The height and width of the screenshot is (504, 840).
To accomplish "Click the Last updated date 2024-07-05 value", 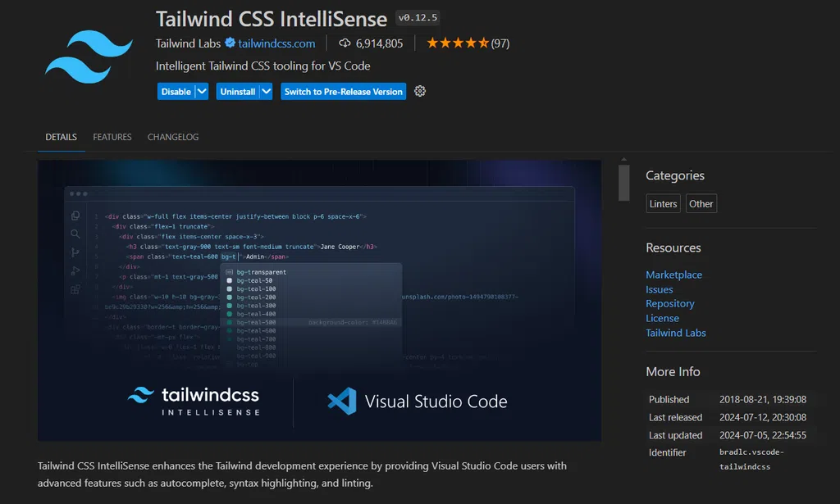I will coord(762,435).
